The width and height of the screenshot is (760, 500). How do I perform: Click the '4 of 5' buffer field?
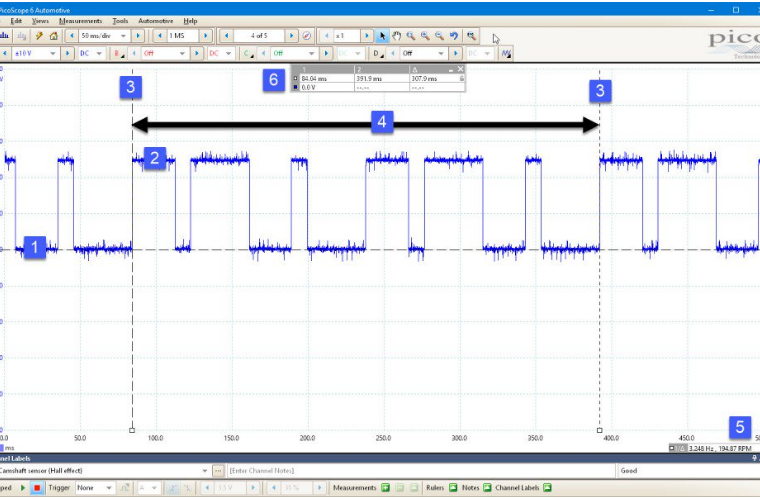259,36
